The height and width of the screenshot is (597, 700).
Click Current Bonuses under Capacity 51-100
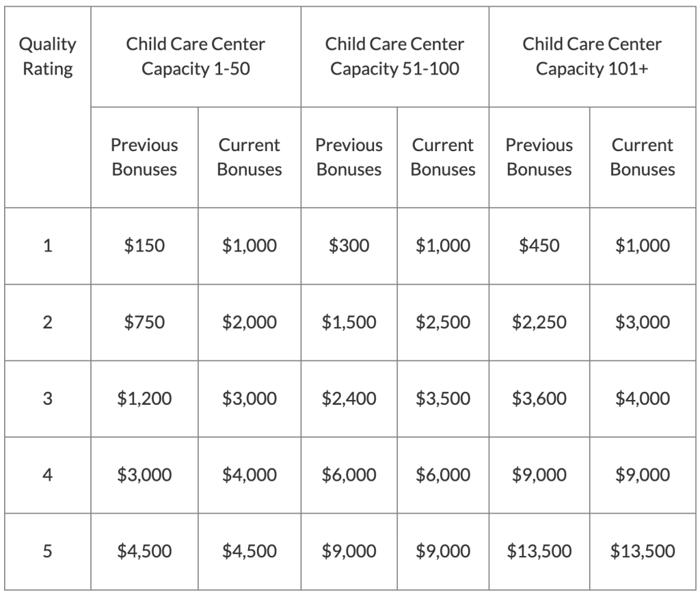click(x=443, y=157)
